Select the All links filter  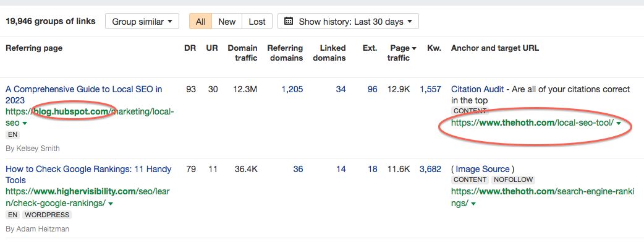[x=200, y=22]
